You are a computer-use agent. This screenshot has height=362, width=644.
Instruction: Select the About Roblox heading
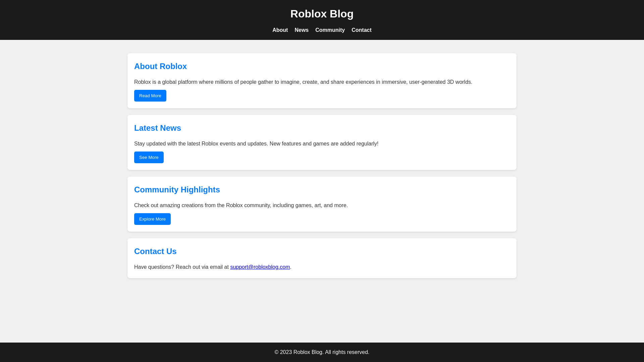coord(160,66)
